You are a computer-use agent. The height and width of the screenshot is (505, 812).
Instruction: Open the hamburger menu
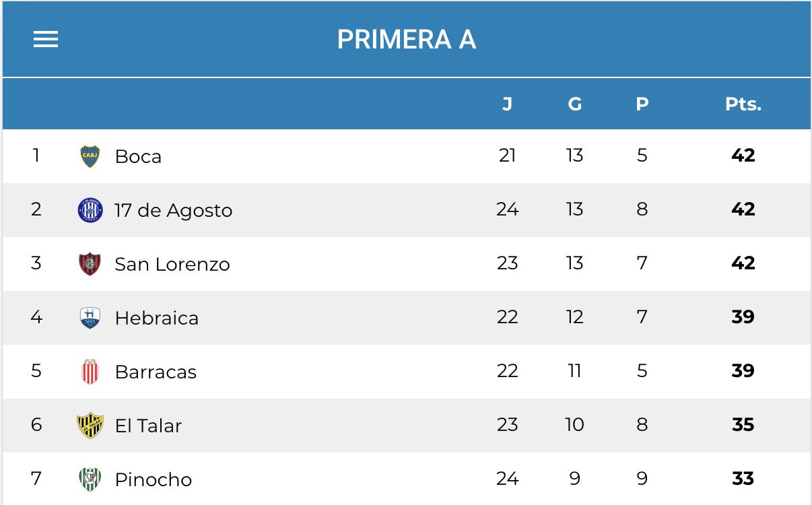click(46, 40)
